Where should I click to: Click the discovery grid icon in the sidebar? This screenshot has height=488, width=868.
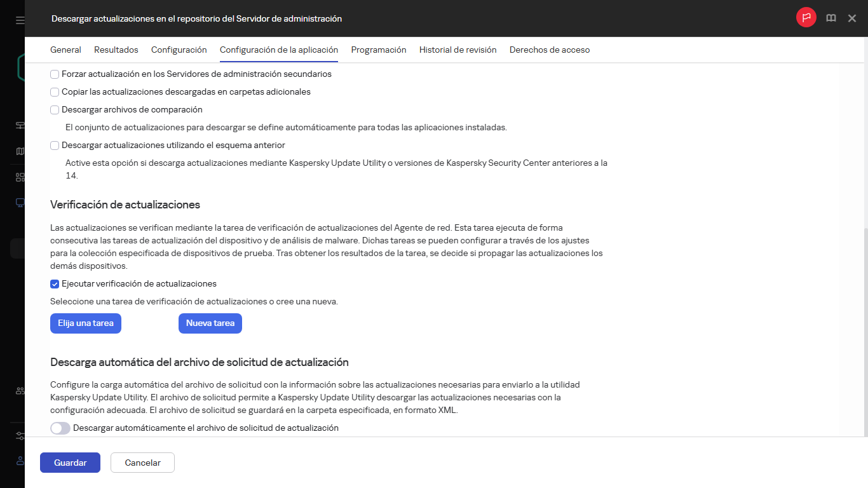[18, 176]
